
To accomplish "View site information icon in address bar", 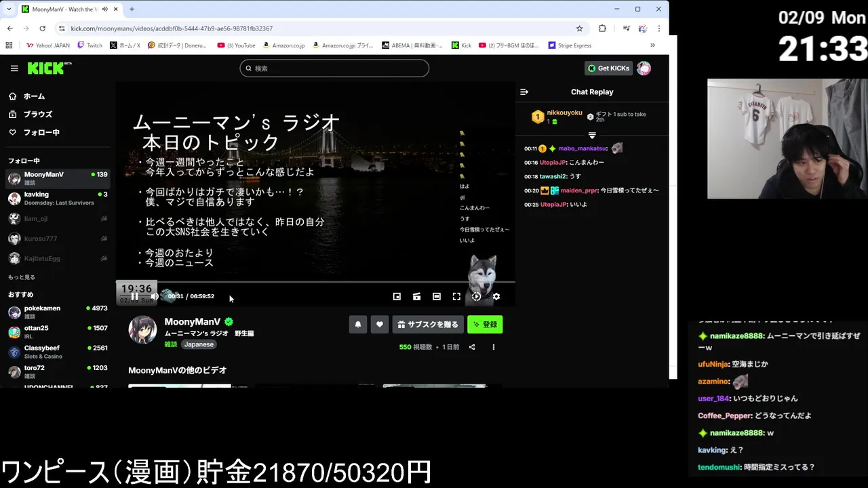I will click(x=62, y=28).
